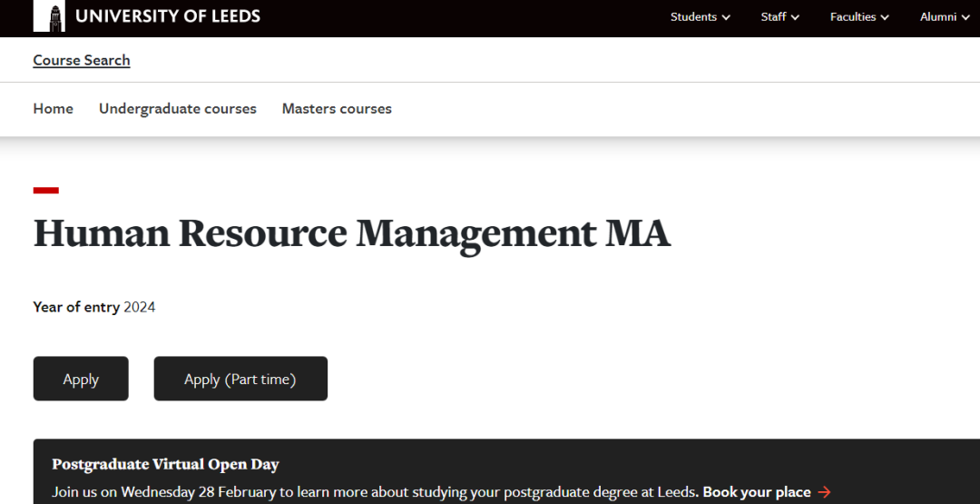980x504 pixels.
Task: Click the University of Leeds tower logo icon
Action: [49, 16]
